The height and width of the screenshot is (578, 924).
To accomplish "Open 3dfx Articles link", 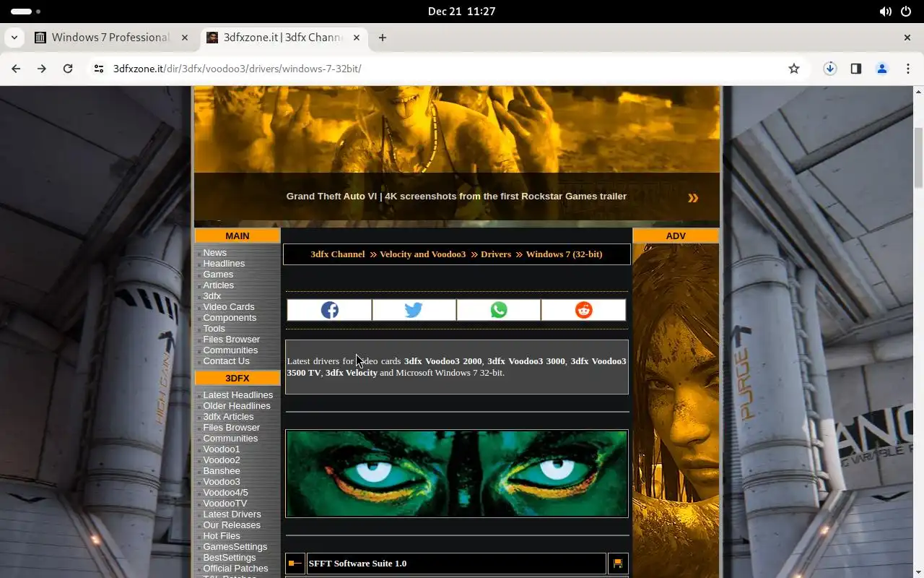I will pyautogui.click(x=228, y=417).
